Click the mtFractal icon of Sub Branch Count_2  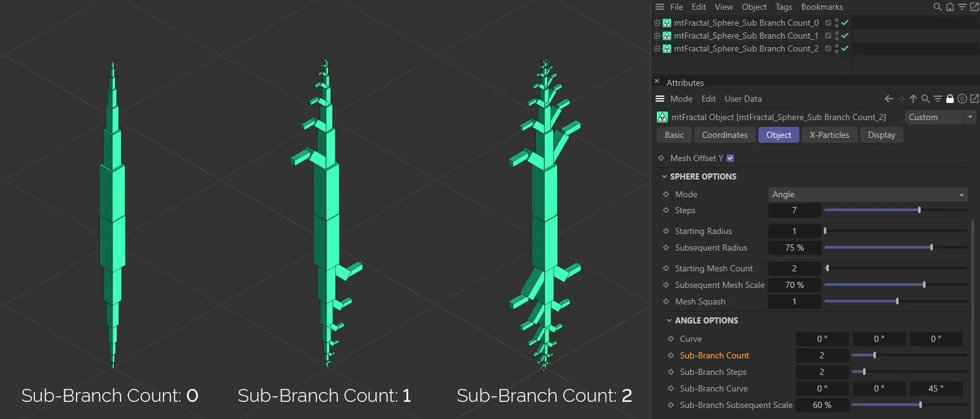667,48
